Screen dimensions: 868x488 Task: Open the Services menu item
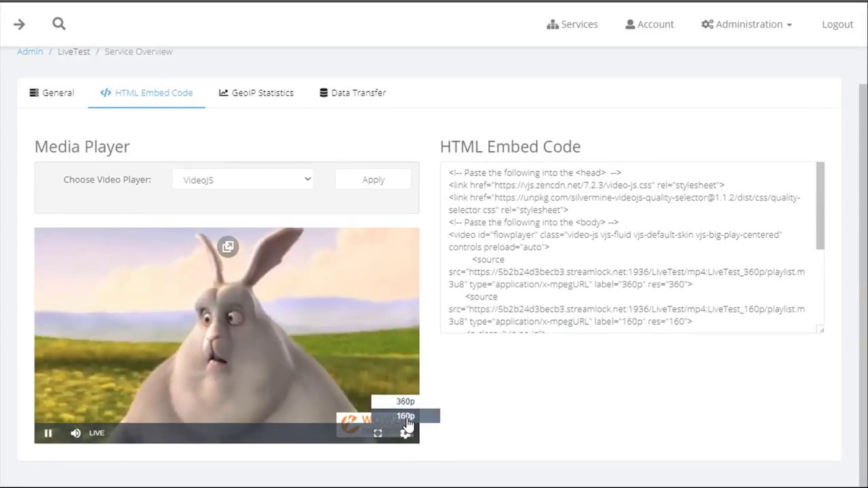(572, 24)
